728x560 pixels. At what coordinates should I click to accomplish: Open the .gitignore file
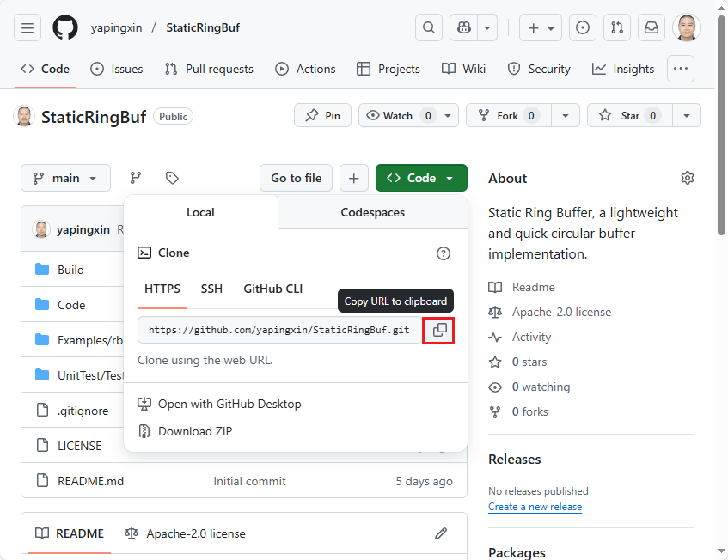tap(83, 411)
